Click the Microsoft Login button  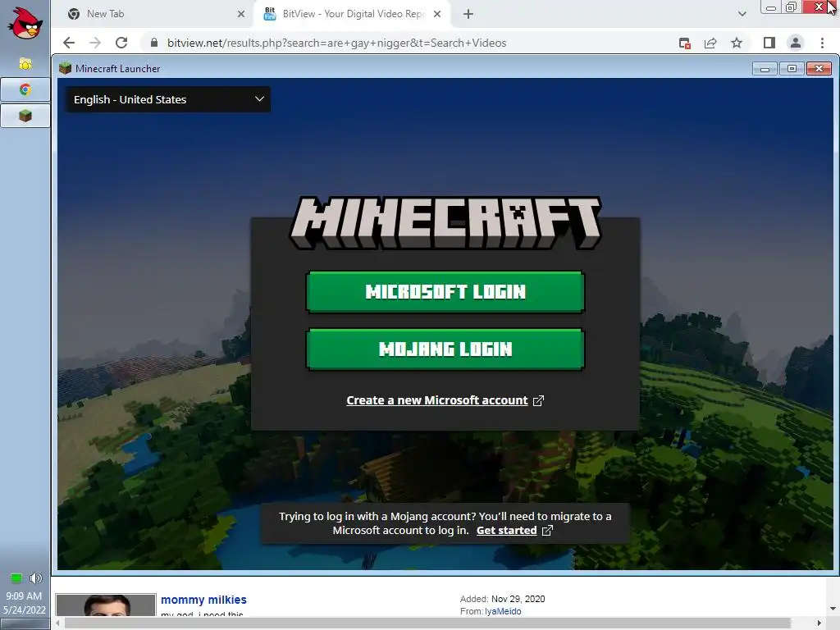[445, 292]
